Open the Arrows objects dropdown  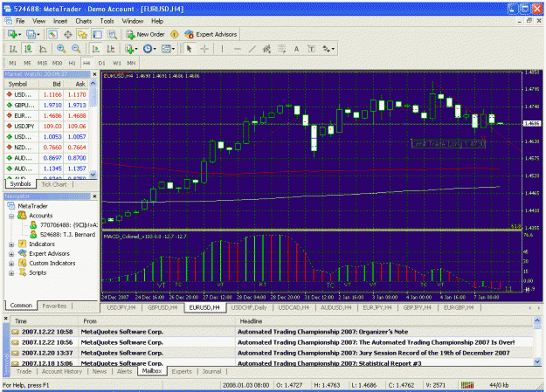[328, 49]
